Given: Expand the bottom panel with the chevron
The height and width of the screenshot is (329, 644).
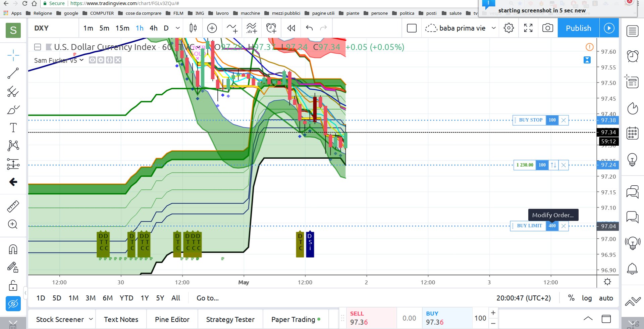Looking at the screenshot, I should point(588,319).
